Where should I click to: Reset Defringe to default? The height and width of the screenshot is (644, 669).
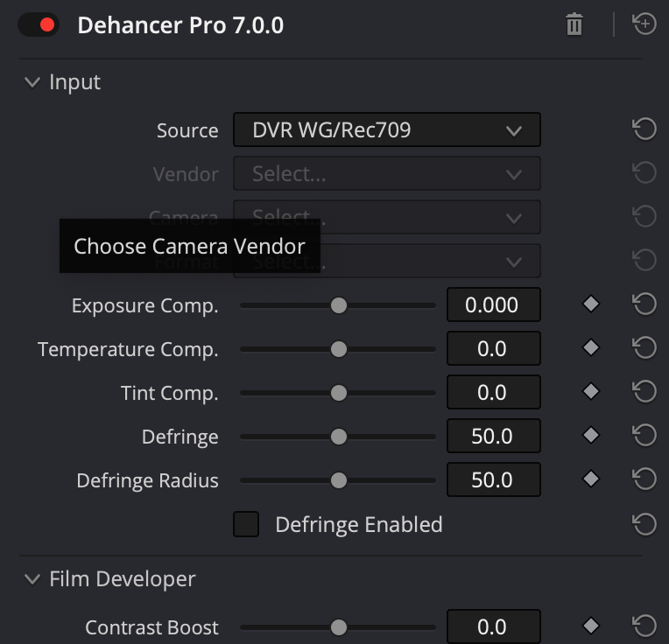(x=644, y=435)
